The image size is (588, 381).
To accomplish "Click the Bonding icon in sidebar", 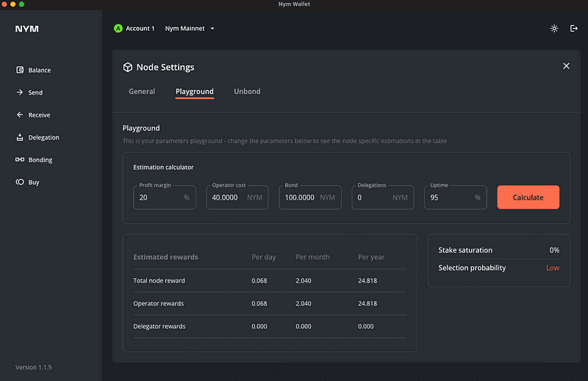I will coord(20,160).
